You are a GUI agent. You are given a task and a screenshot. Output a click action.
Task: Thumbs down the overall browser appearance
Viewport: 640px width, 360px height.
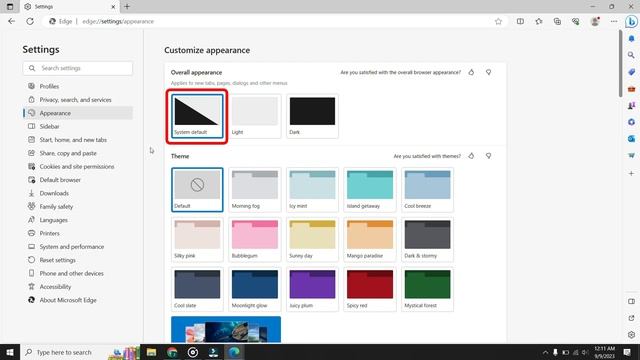489,72
